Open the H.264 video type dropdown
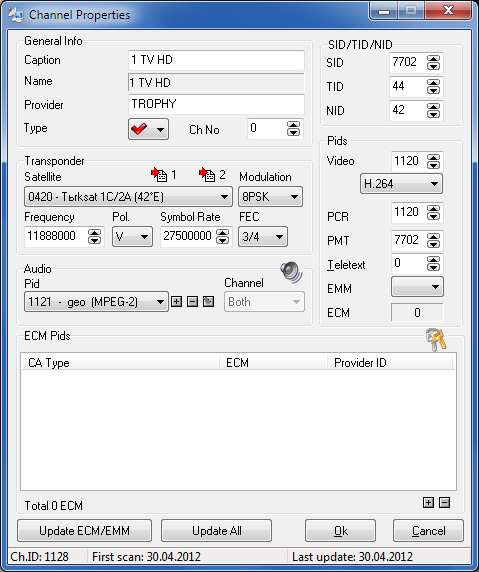This screenshot has width=479, height=572. point(401,183)
